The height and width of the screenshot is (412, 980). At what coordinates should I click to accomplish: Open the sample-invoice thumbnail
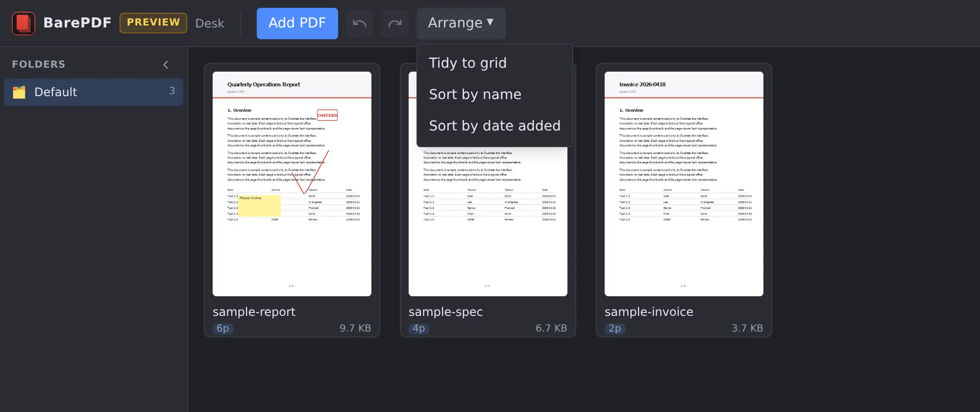684,184
